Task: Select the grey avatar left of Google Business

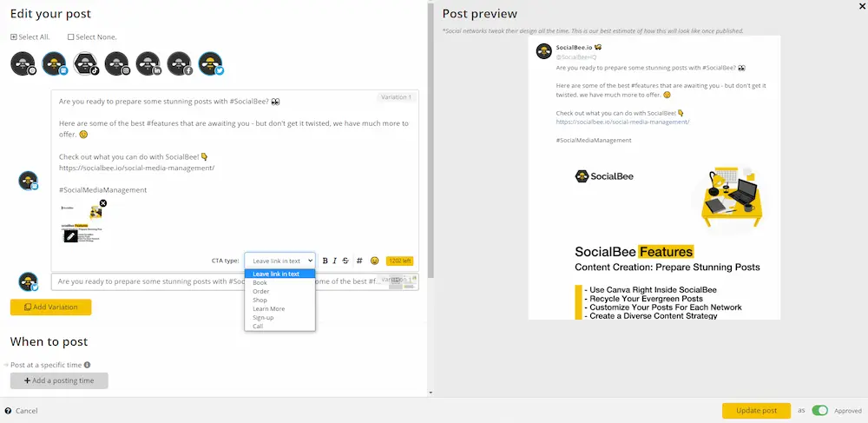Action: click(23, 63)
